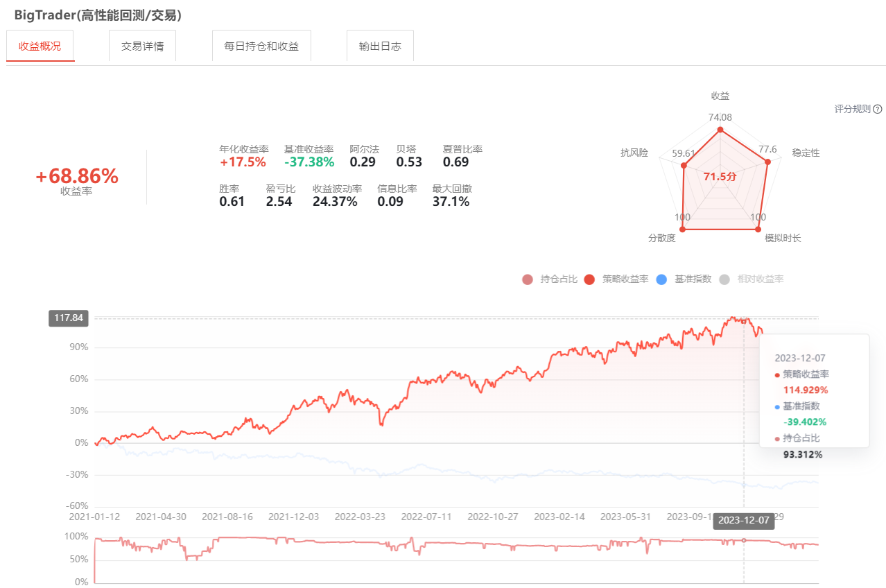Open the 收益概况 tab

coord(40,46)
